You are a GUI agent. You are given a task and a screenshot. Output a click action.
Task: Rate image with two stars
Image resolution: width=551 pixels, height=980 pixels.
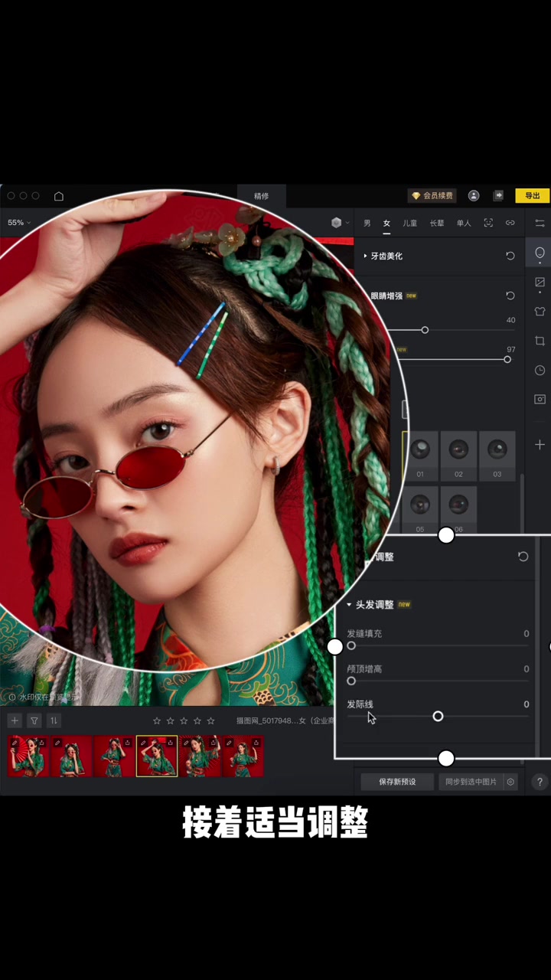coord(171,720)
